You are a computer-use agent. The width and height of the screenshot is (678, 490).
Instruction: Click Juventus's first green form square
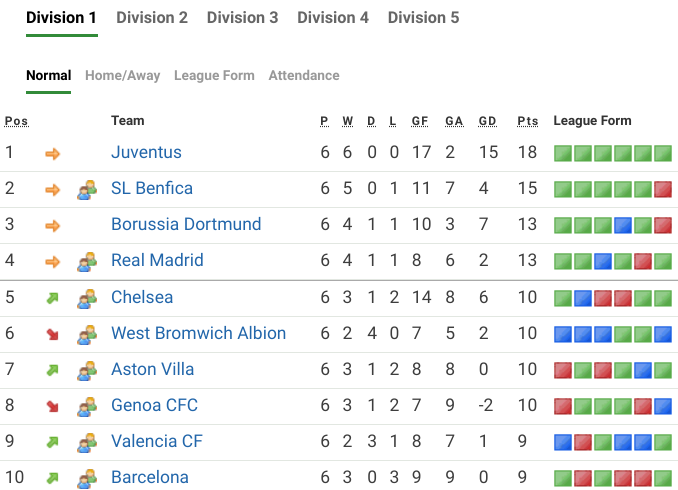coord(563,153)
